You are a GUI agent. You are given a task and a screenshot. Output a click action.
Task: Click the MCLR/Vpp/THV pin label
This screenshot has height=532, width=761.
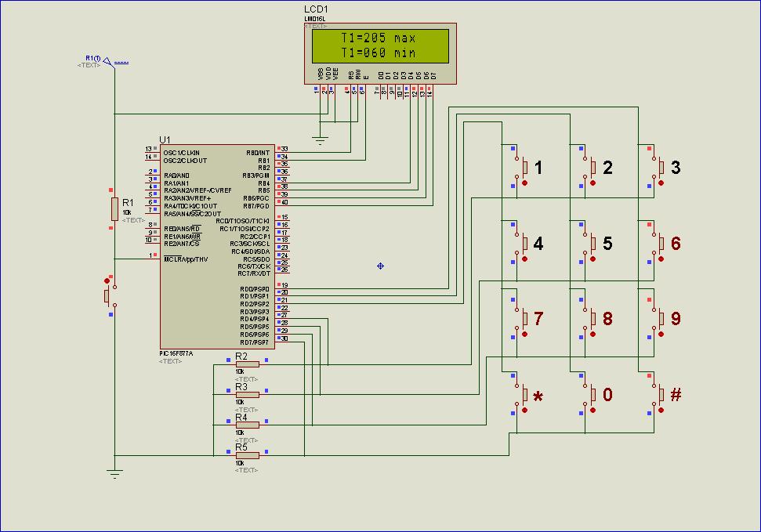point(186,259)
